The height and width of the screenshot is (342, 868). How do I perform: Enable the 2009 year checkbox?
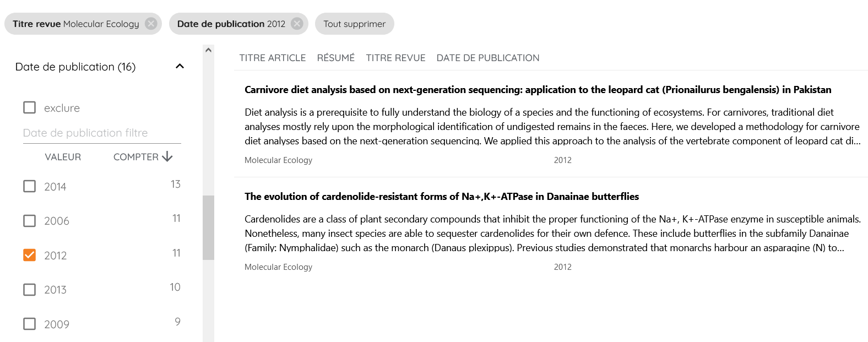coord(30,324)
